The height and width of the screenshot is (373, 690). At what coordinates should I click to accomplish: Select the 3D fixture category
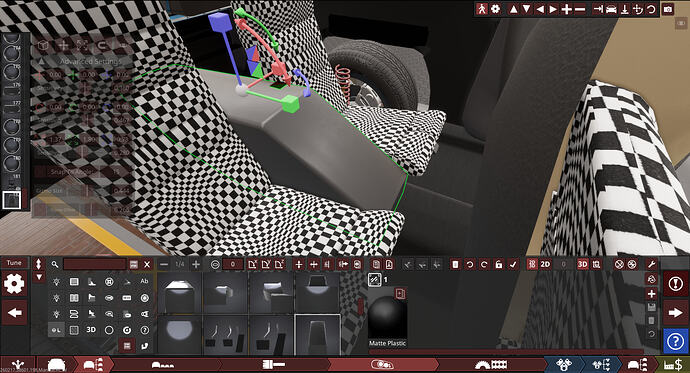91,329
